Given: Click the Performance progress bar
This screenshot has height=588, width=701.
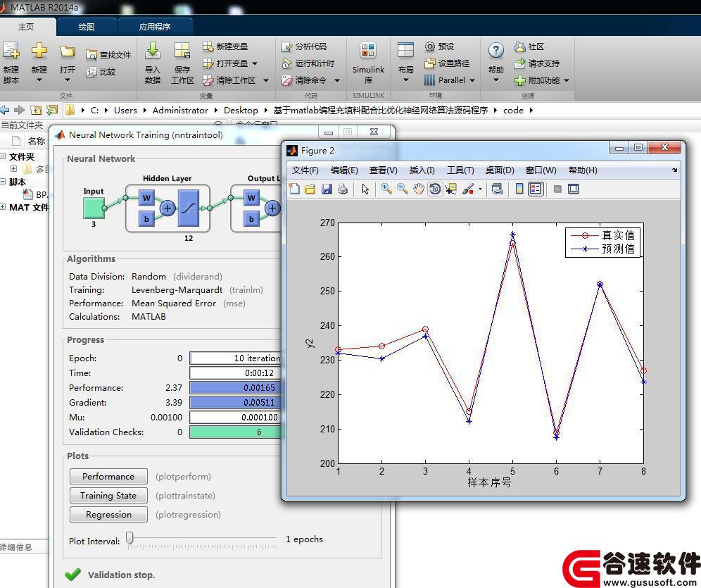Looking at the screenshot, I should pyautogui.click(x=236, y=388).
